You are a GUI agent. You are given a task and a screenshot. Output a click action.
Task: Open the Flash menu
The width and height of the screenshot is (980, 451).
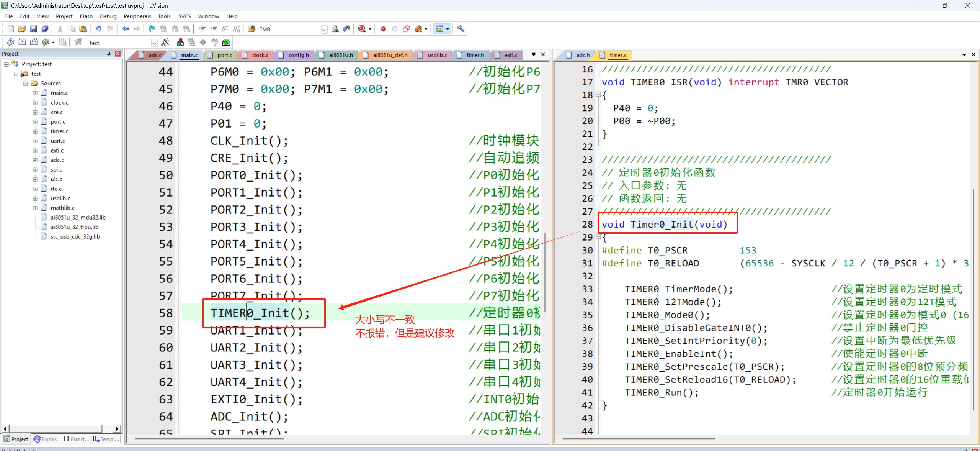(x=86, y=16)
